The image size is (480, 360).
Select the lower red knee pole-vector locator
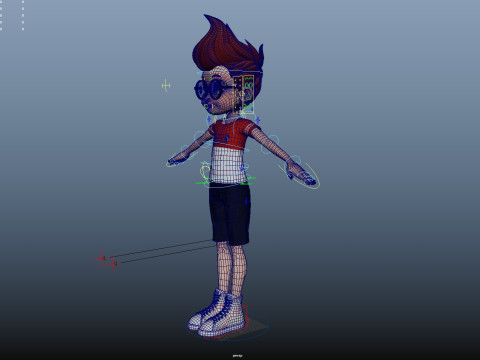tap(113, 265)
